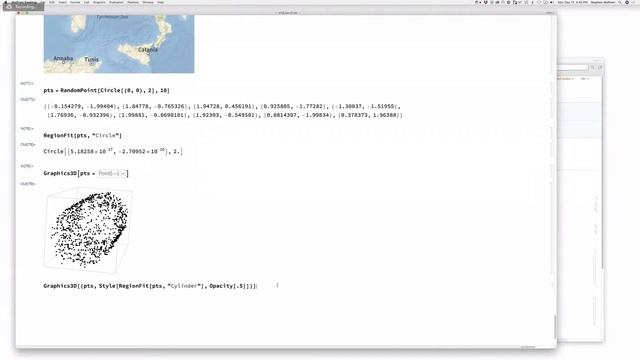Open the Palettes menu
This screenshot has height=360, width=640.
pos(133,2)
